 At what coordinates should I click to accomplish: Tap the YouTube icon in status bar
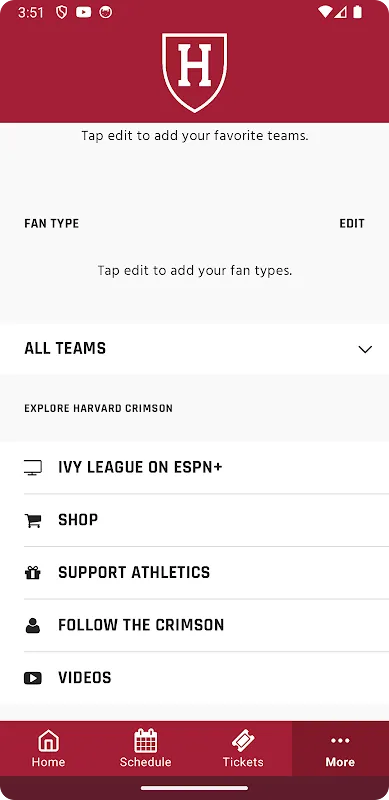pyautogui.click(x=84, y=13)
